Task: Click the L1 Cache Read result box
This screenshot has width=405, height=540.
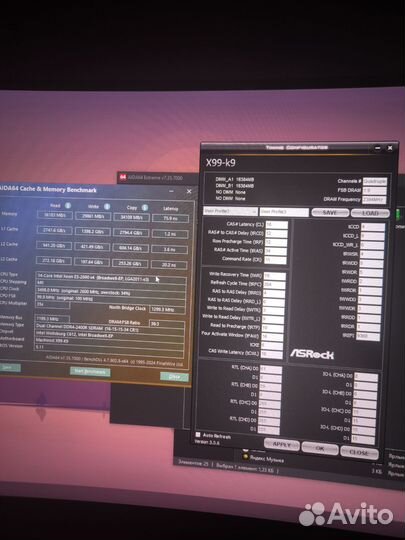Action: coord(54,230)
